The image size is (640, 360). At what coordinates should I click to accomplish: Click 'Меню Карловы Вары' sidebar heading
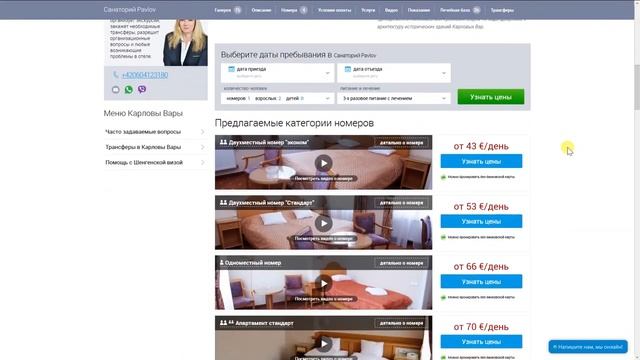coord(143,113)
